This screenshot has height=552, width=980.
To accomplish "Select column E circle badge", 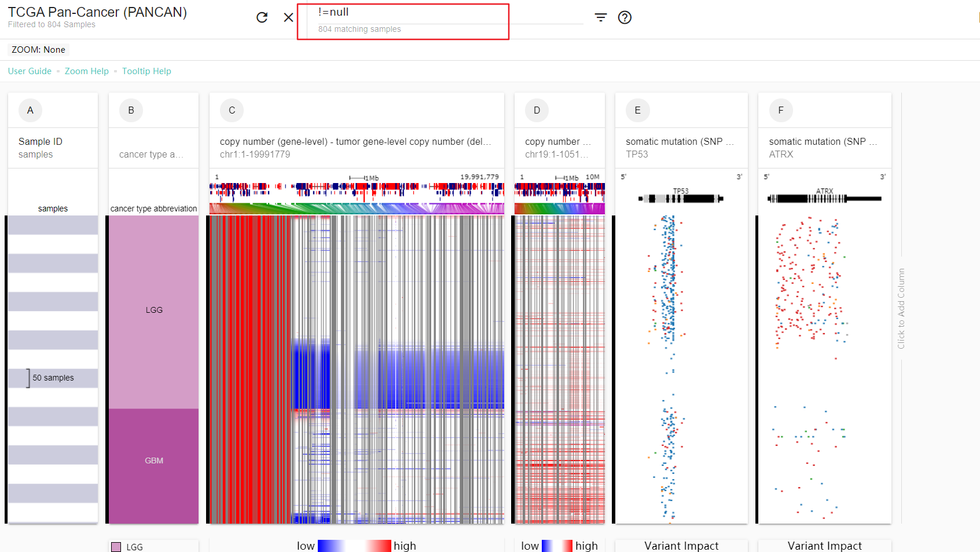I will 637,110.
